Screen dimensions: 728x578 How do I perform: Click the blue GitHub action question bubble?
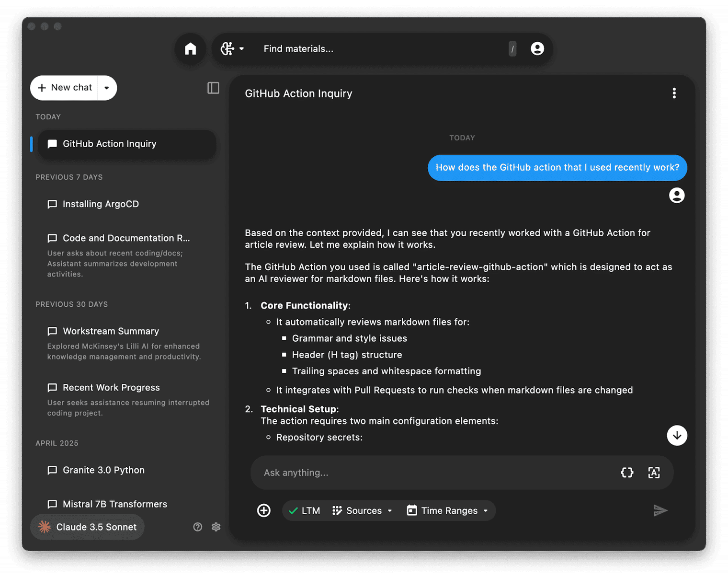[x=557, y=168]
